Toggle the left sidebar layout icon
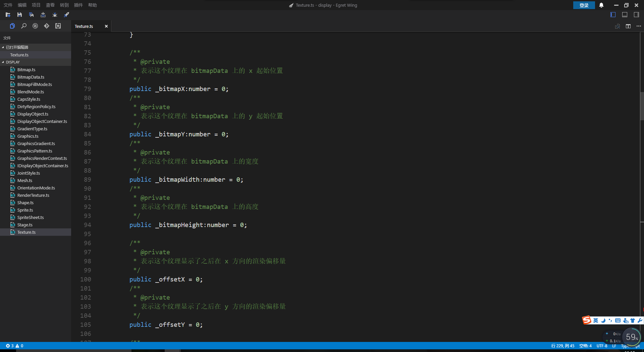 pyautogui.click(x=613, y=15)
